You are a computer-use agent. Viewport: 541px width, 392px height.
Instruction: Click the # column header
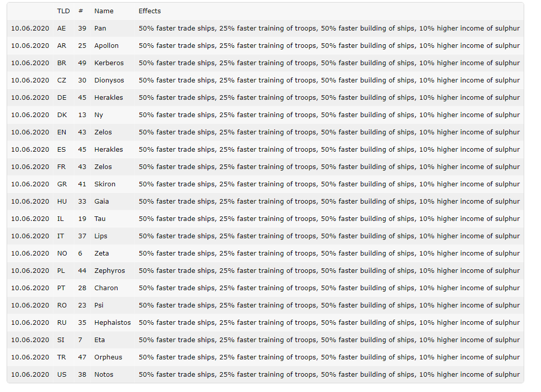[x=81, y=11]
